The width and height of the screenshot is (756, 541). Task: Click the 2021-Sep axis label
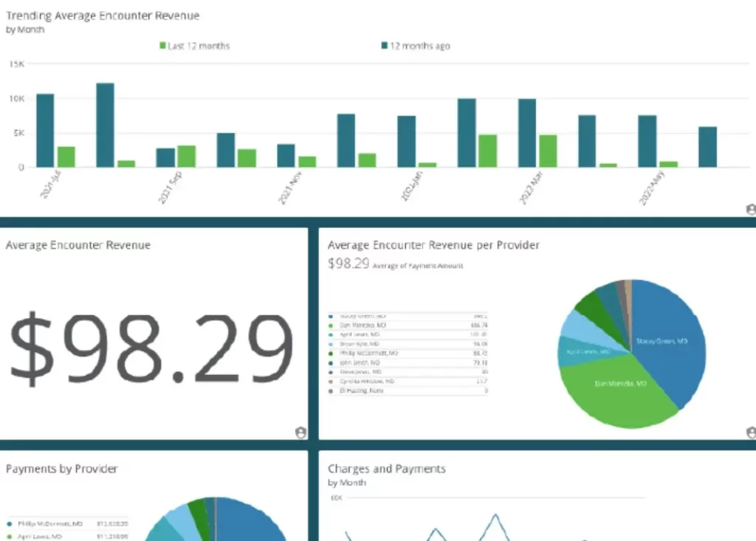170,182
